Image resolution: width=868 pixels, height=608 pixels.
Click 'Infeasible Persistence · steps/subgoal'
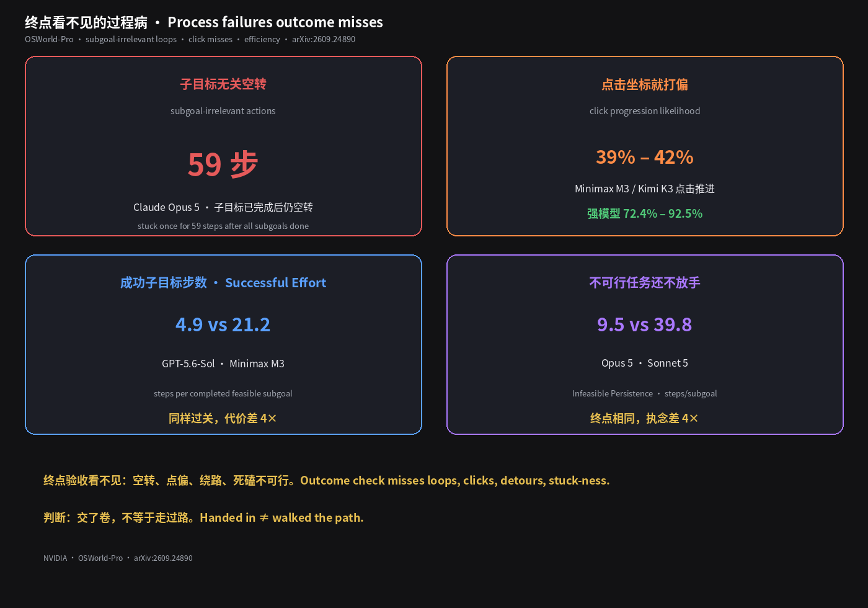click(645, 393)
